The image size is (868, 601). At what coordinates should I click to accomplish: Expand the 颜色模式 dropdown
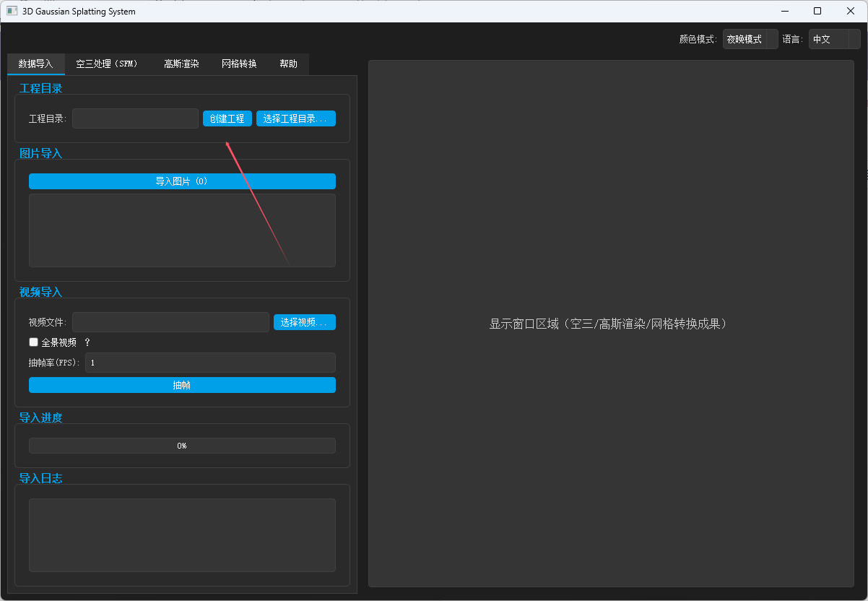[x=750, y=39]
